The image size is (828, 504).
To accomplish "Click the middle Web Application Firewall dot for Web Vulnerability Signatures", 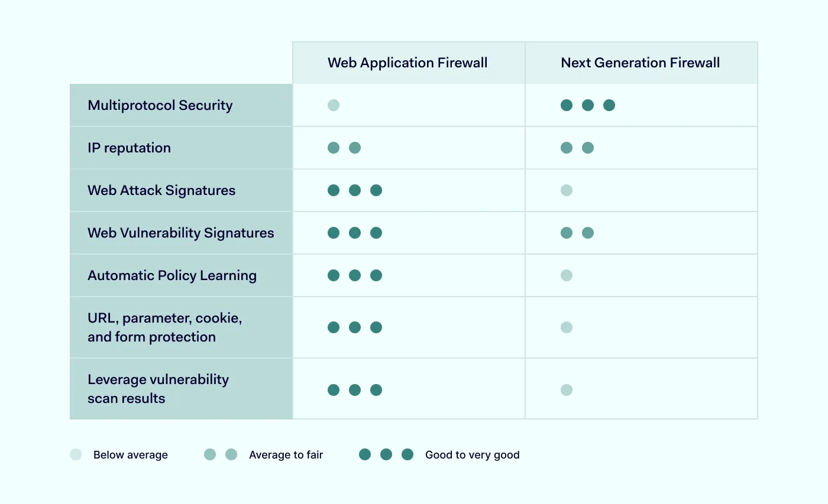I will (x=355, y=233).
